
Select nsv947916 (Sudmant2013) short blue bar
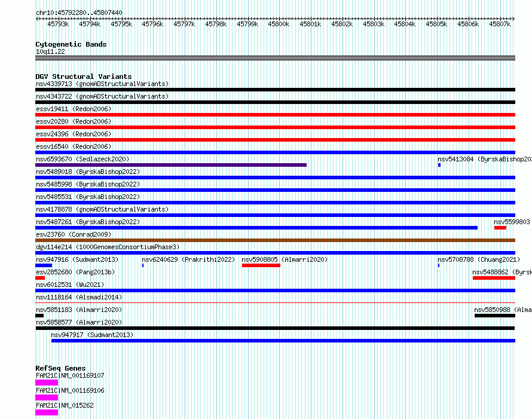click(x=44, y=265)
